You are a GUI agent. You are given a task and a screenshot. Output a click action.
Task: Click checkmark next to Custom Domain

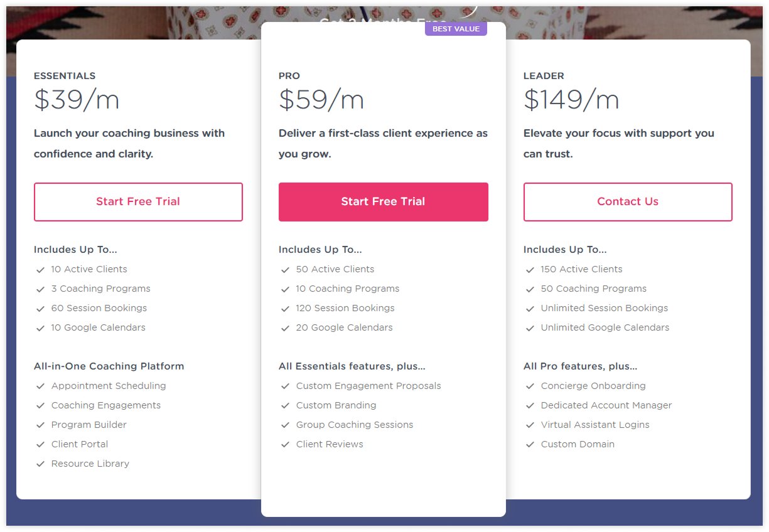tap(530, 445)
